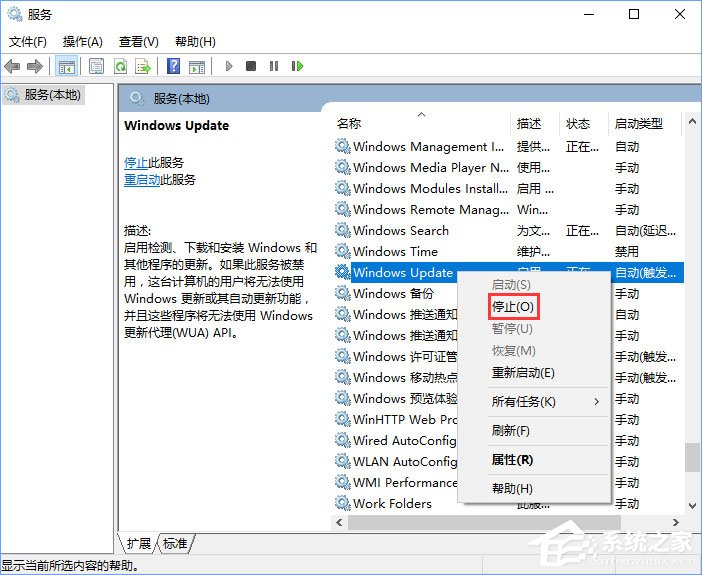Click the horizontal scrollbar right arrow
Viewport: 702px width, 575px height.
coord(676,523)
